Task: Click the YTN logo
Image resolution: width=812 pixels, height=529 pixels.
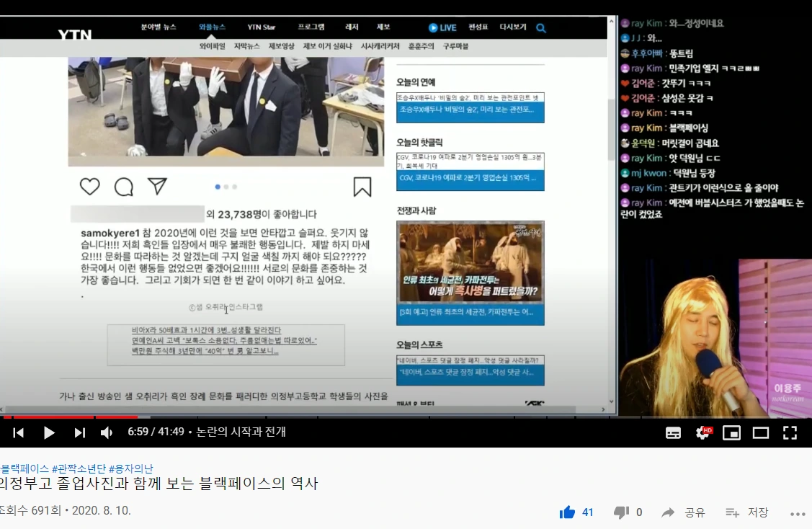Action: (75, 34)
